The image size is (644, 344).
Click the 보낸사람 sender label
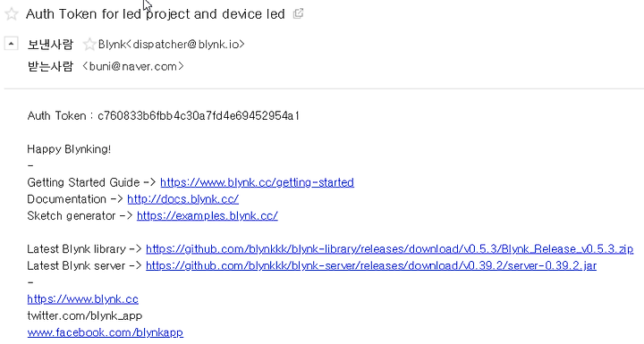point(50,44)
